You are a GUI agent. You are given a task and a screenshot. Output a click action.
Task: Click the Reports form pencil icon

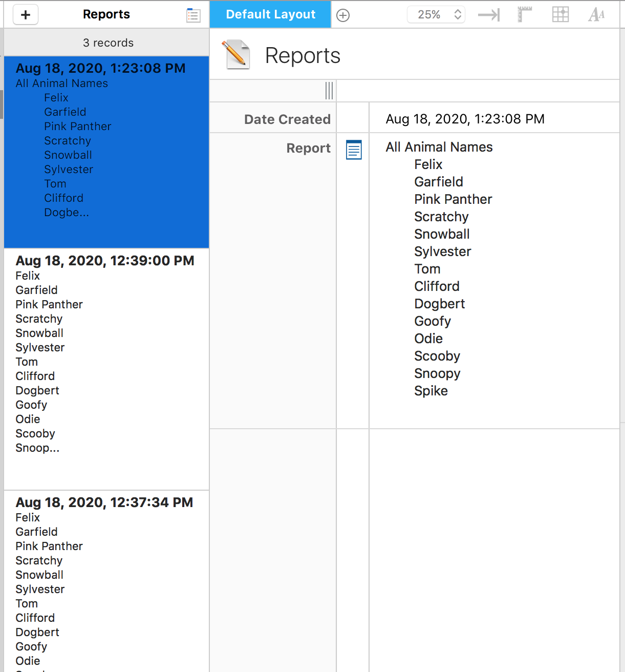point(236,55)
